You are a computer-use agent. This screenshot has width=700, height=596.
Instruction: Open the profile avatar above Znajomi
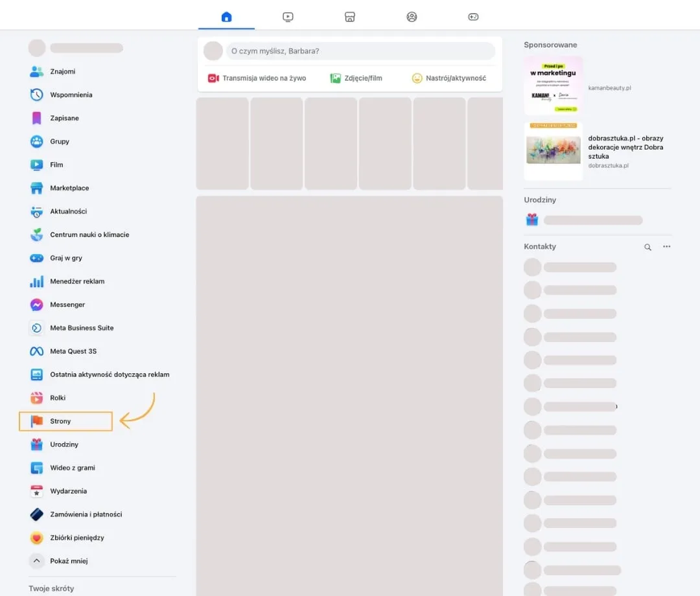36,48
